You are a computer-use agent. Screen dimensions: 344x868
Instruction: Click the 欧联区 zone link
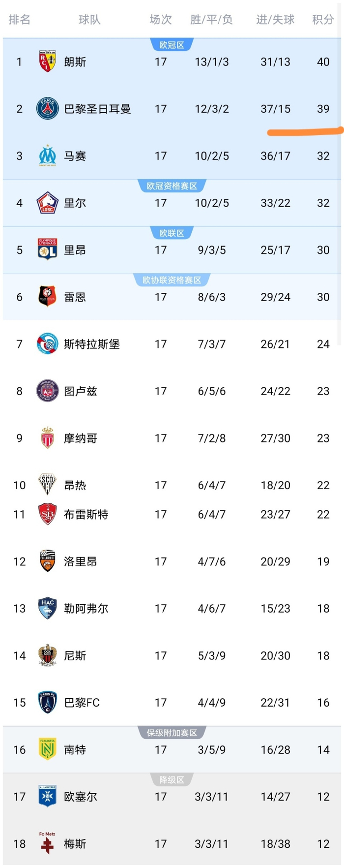(x=172, y=233)
